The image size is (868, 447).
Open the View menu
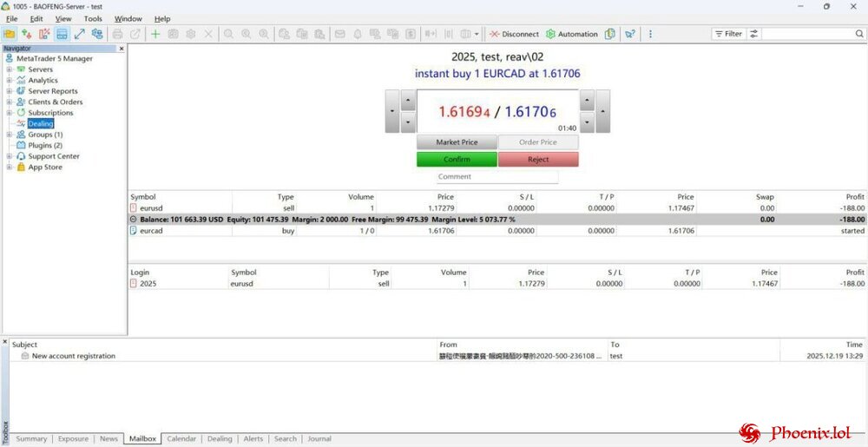coord(63,19)
